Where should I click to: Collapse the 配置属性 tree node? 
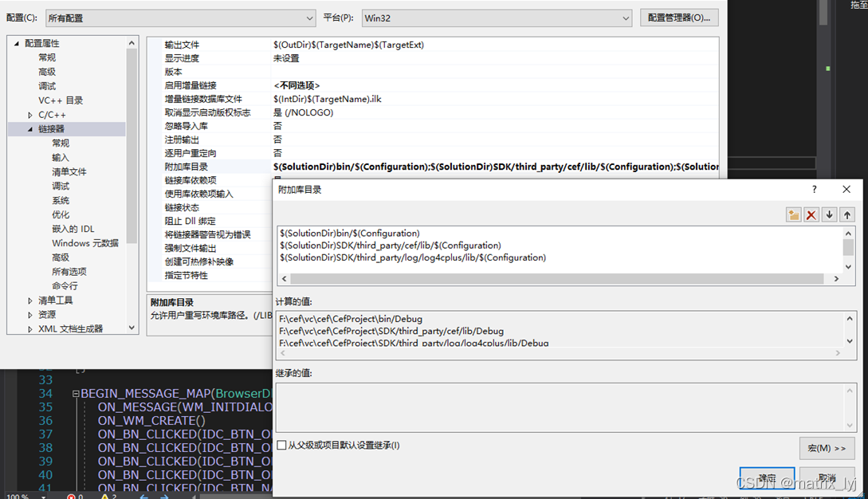tap(17, 43)
